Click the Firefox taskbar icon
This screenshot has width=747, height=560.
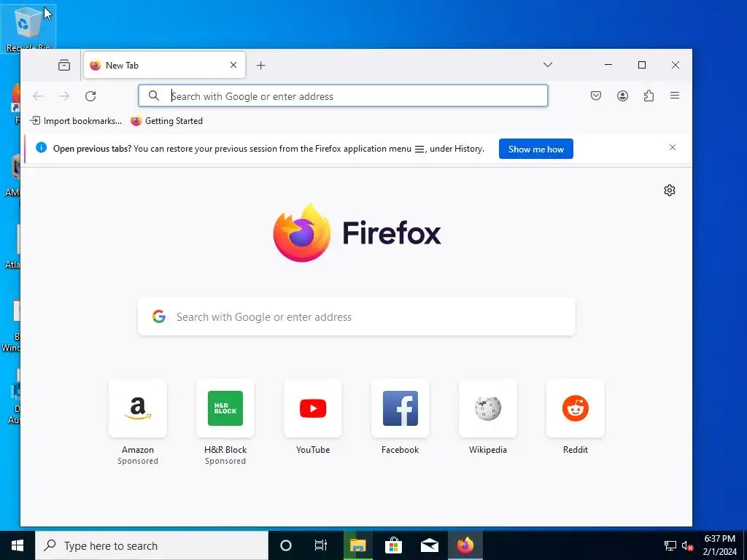pos(465,545)
